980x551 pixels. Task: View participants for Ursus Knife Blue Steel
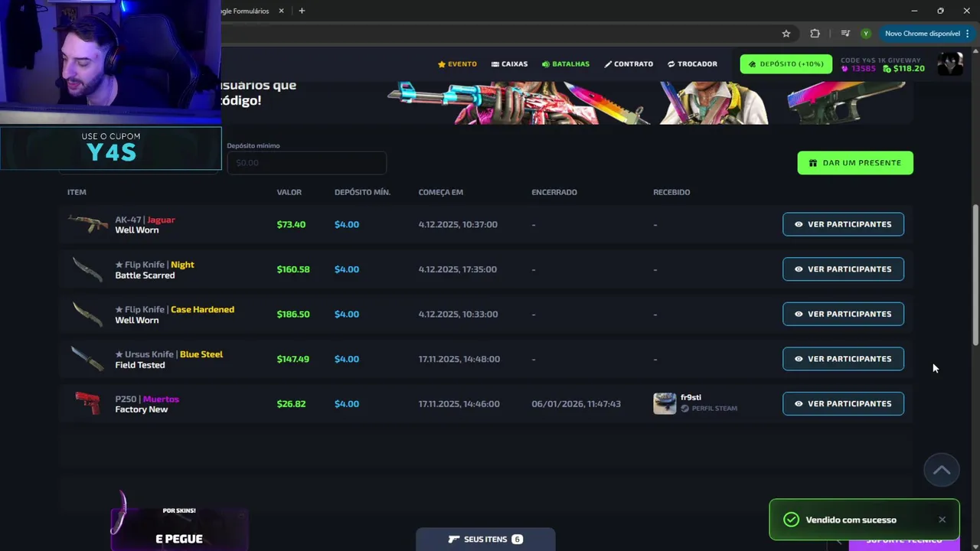(843, 359)
